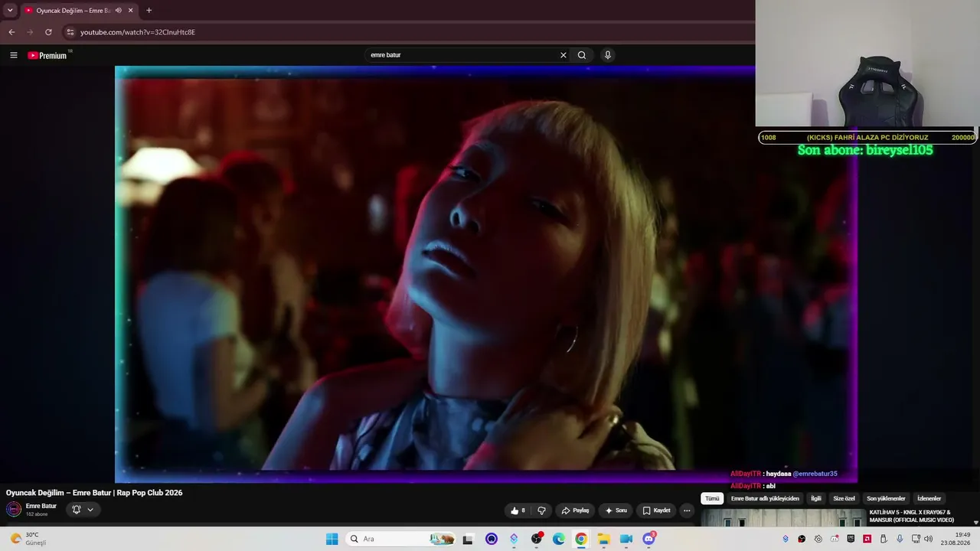Go back to the previous page
The image size is (980, 551).
[11, 32]
